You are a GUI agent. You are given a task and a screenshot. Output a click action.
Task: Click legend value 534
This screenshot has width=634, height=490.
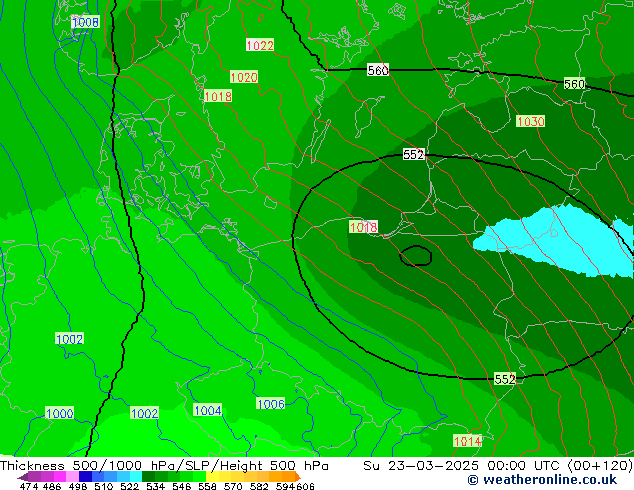tap(155, 486)
